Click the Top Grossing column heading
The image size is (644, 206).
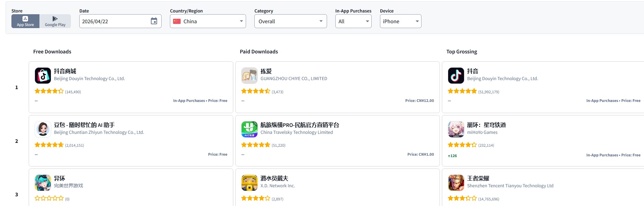click(x=462, y=52)
